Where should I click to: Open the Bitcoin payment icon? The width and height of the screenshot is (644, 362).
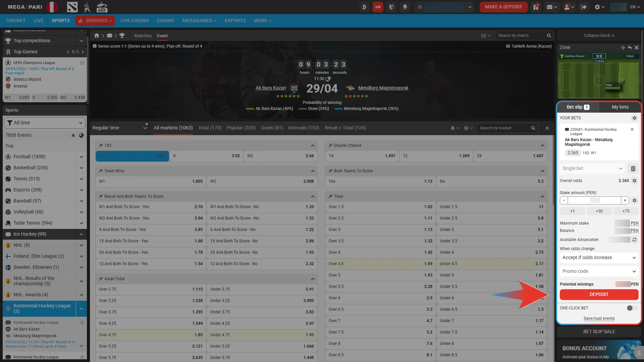coord(364,7)
